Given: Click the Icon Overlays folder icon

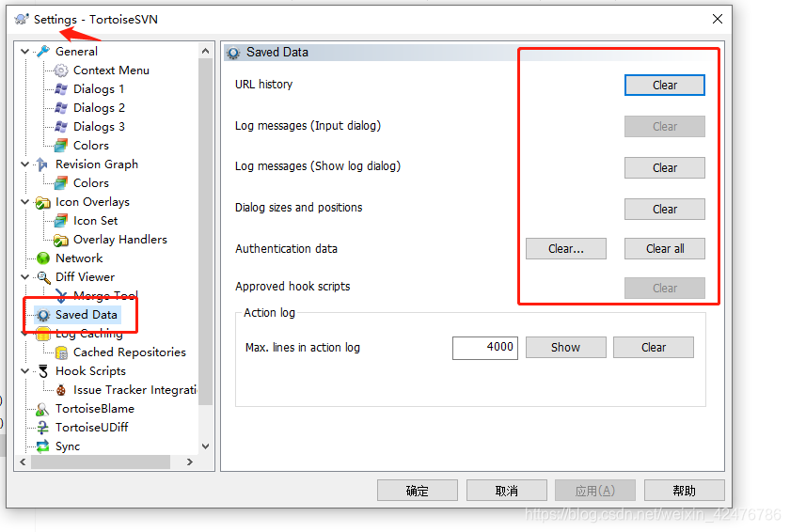Looking at the screenshot, I should click(43, 202).
